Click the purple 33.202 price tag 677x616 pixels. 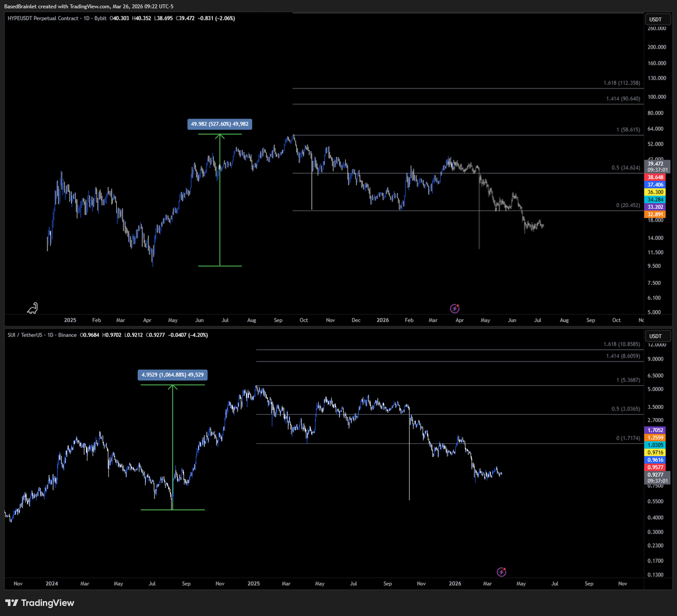[x=656, y=207]
